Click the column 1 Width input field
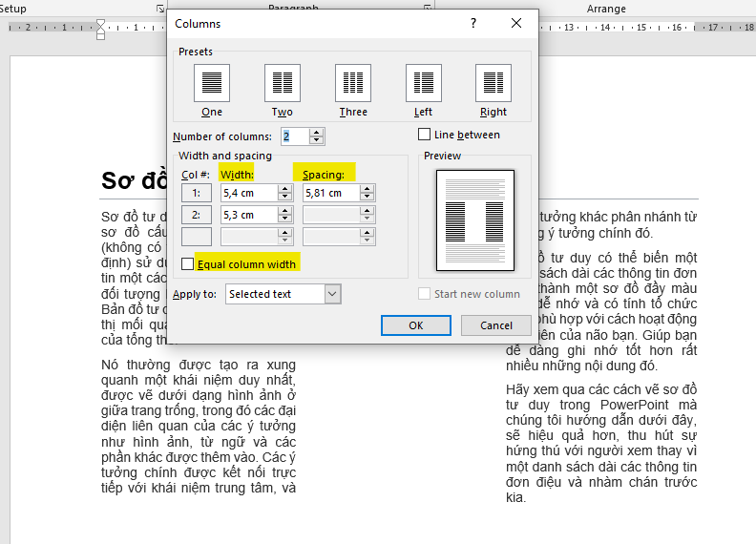This screenshot has width=756, height=544. click(x=247, y=193)
